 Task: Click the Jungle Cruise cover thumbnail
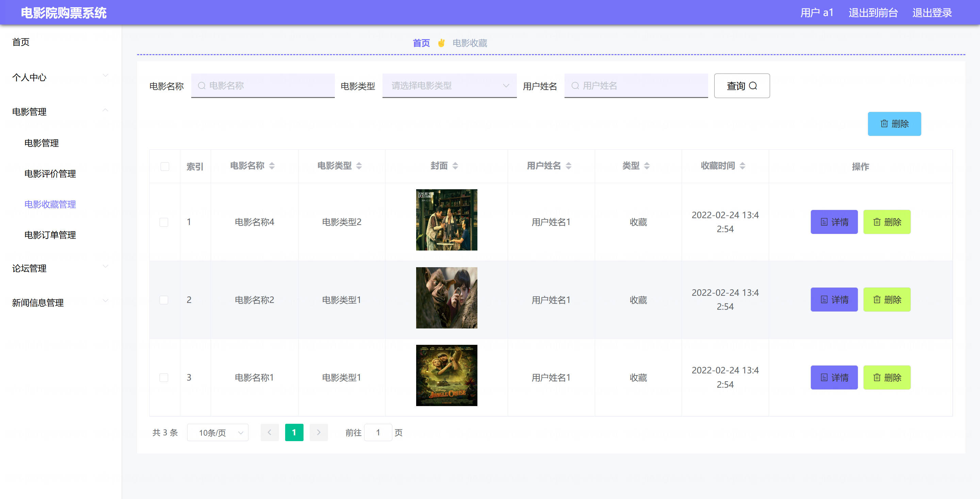[446, 376]
